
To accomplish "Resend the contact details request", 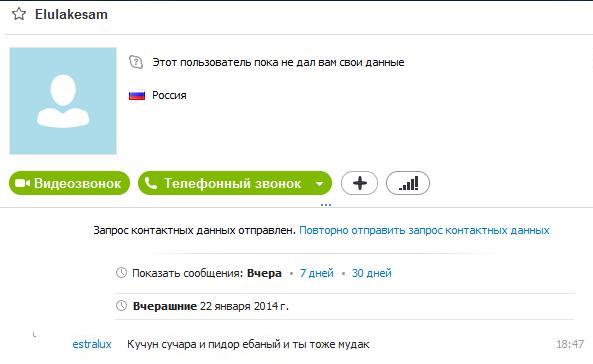I will coord(424,230).
